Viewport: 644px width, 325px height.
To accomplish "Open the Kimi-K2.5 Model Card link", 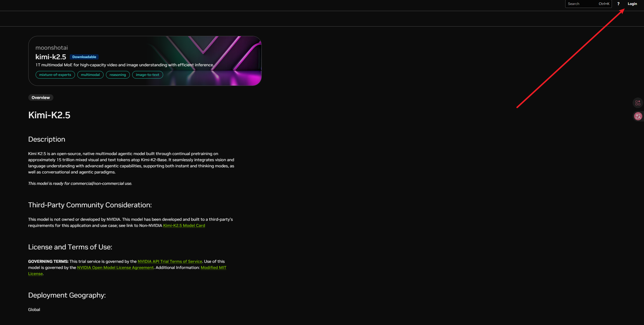I will (x=184, y=225).
